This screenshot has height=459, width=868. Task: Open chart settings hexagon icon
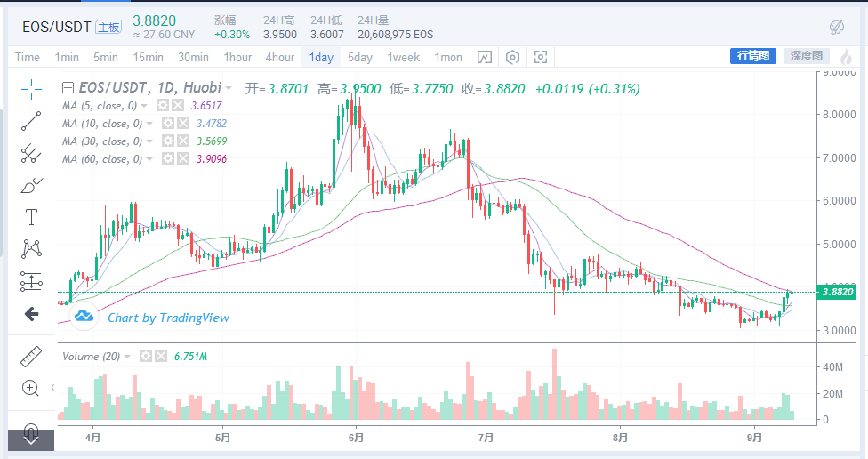click(512, 57)
